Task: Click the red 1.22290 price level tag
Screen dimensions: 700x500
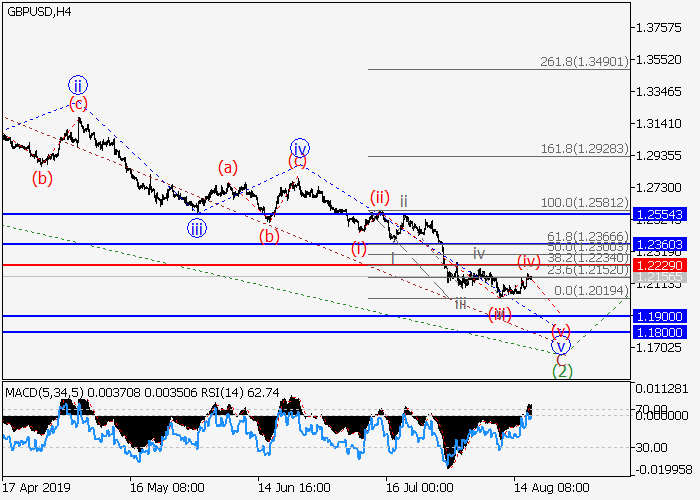Action: click(664, 265)
